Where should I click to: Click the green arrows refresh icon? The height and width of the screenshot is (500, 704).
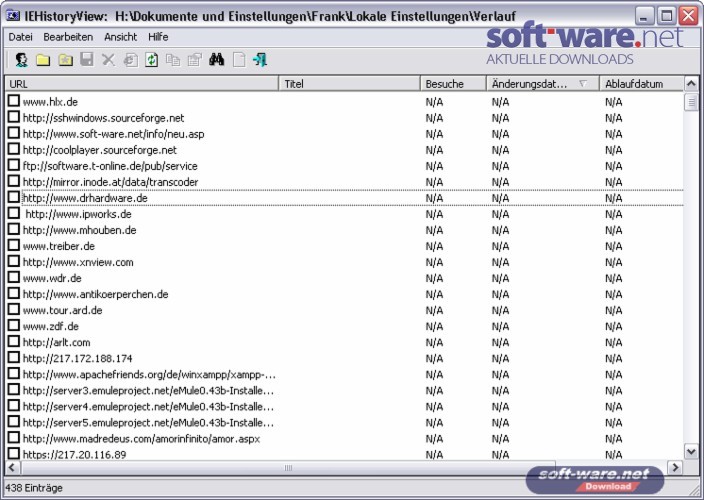tap(152, 60)
